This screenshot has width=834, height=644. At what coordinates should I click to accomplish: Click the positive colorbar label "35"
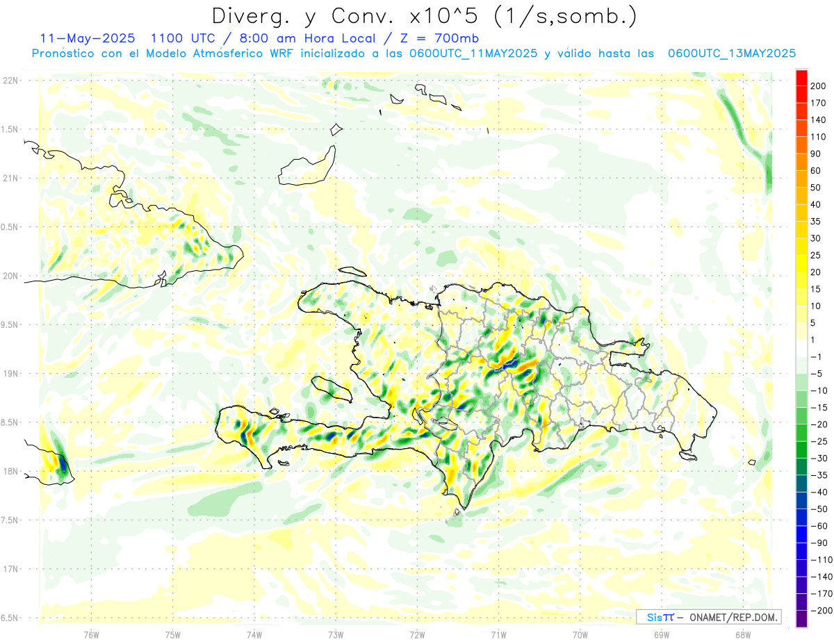tap(817, 222)
